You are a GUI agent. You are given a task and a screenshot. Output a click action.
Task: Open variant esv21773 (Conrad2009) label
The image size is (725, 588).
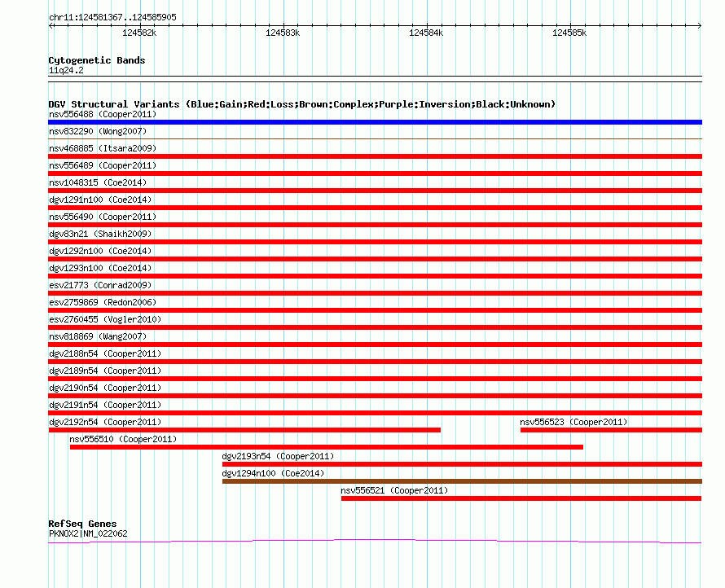[x=100, y=285]
